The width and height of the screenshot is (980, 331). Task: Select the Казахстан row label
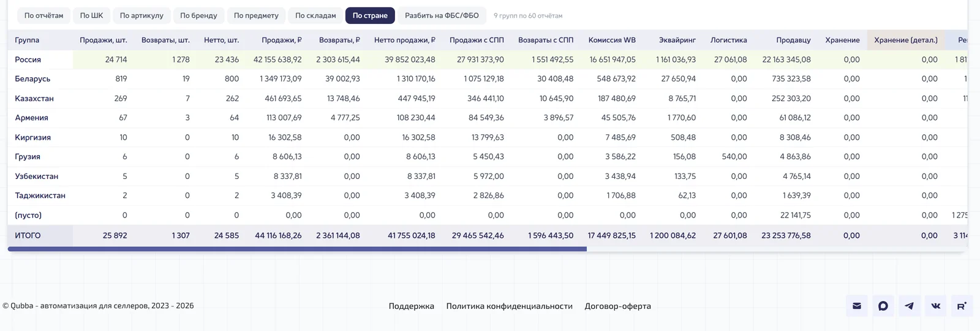(x=34, y=98)
